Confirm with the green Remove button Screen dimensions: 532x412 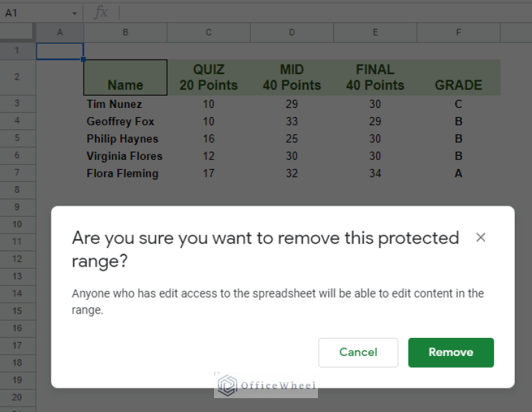pos(450,352)
